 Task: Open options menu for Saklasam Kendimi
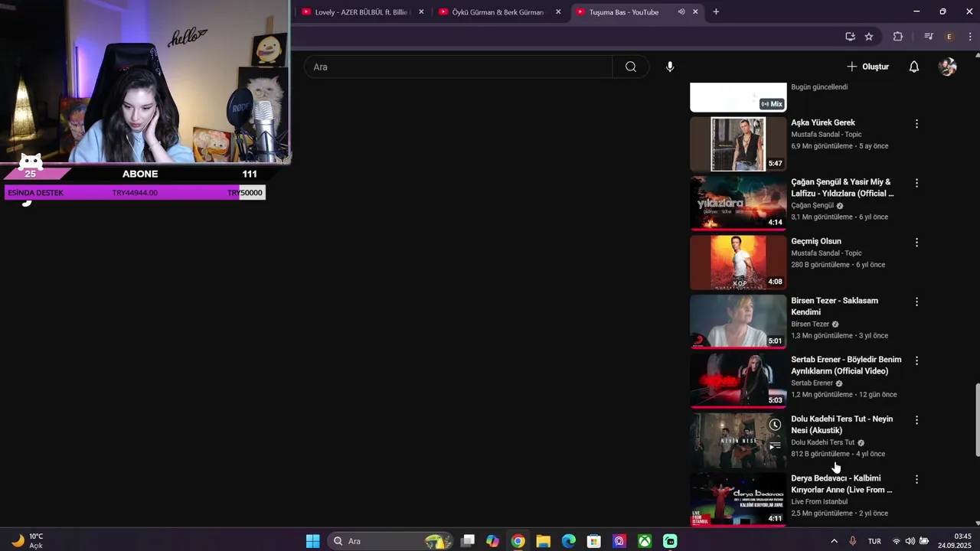[916, 302]
